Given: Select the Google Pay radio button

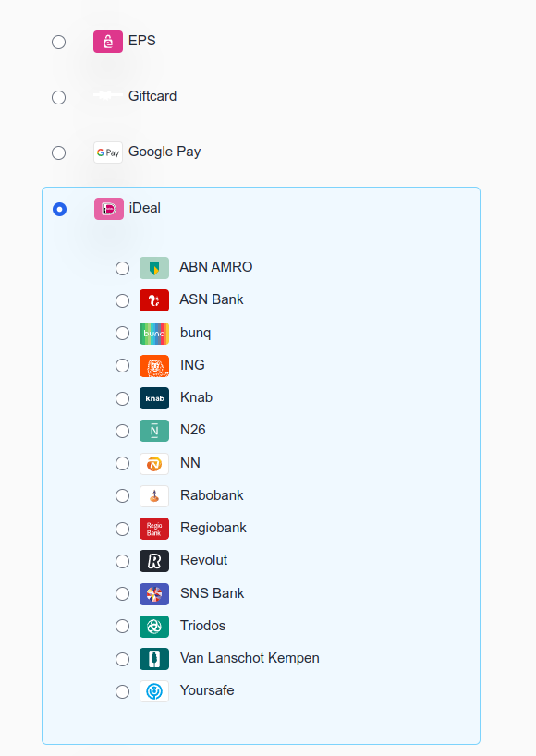Looking at the screenshot, I should [59, 152].
